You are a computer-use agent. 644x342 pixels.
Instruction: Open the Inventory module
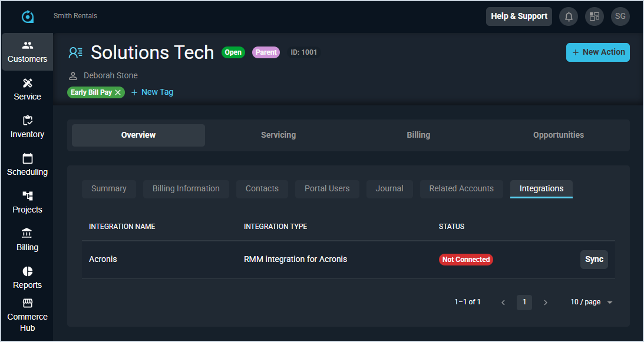[27, 127]
